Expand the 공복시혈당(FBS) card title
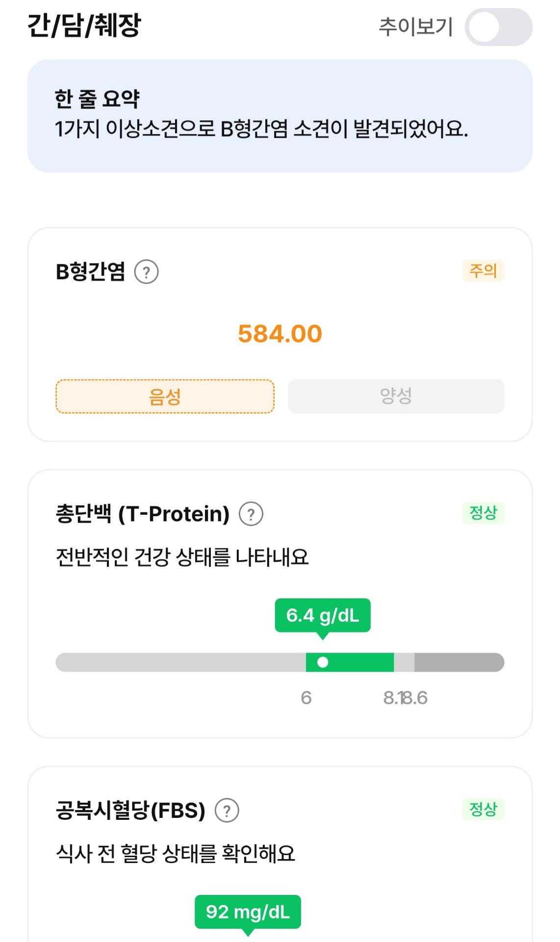The width and height of the screenshot is (560, 942). coord(130,811)
